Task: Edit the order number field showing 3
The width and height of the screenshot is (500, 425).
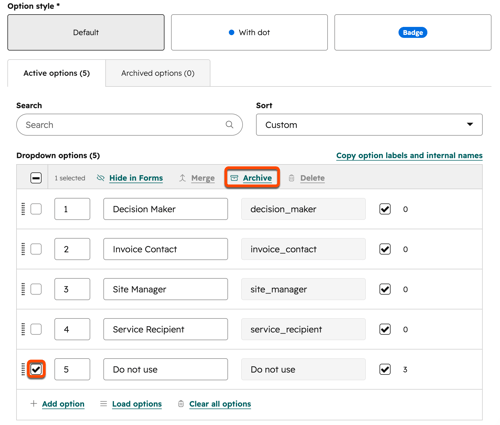Action: tap(72, 289)
